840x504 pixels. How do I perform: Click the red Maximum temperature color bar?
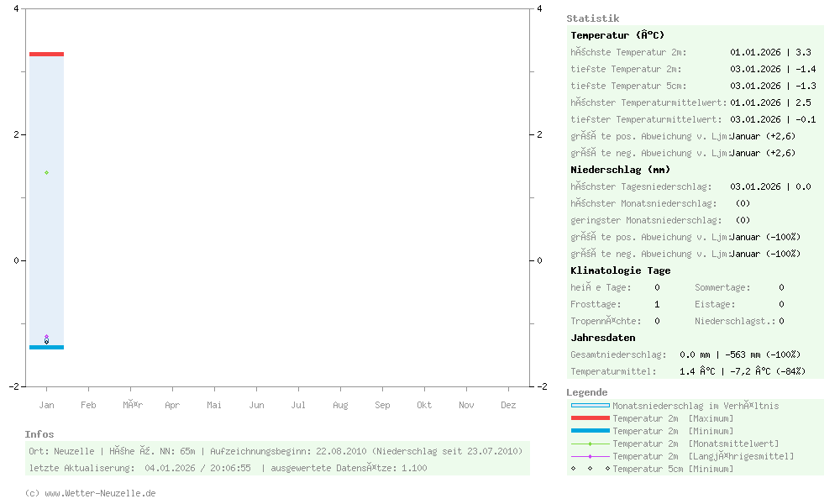(x=46, y=52)
